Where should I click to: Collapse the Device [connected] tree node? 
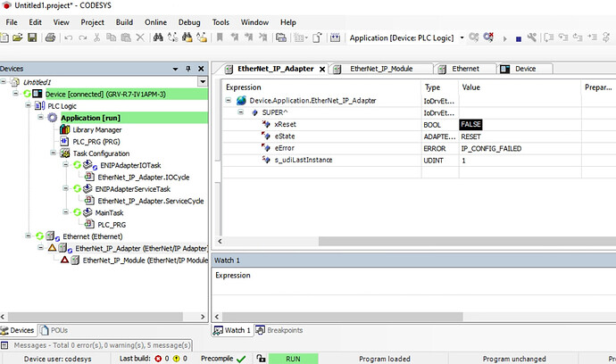coord(16,94)
